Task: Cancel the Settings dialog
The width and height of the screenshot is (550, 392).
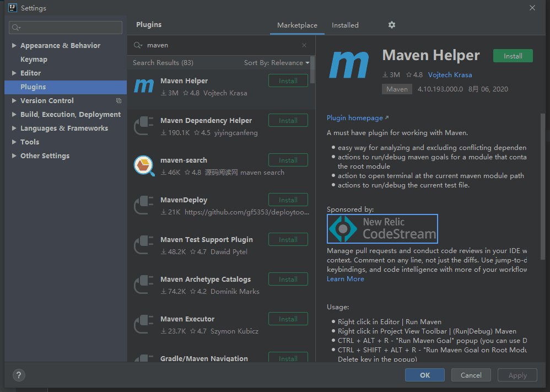Action: pyautogui.click(x=471, y=375)
